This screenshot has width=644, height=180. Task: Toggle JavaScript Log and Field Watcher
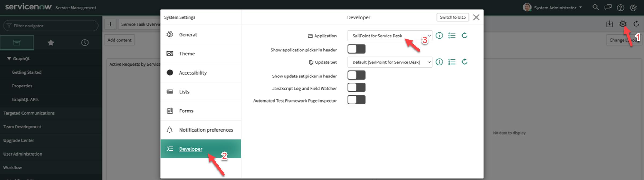[x=356, y=87]
